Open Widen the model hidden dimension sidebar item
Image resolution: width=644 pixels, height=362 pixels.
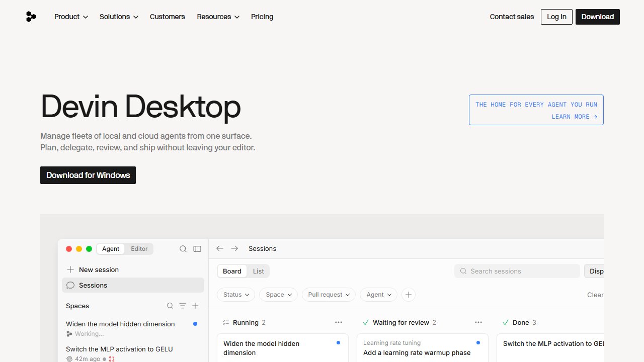[133, 328]
